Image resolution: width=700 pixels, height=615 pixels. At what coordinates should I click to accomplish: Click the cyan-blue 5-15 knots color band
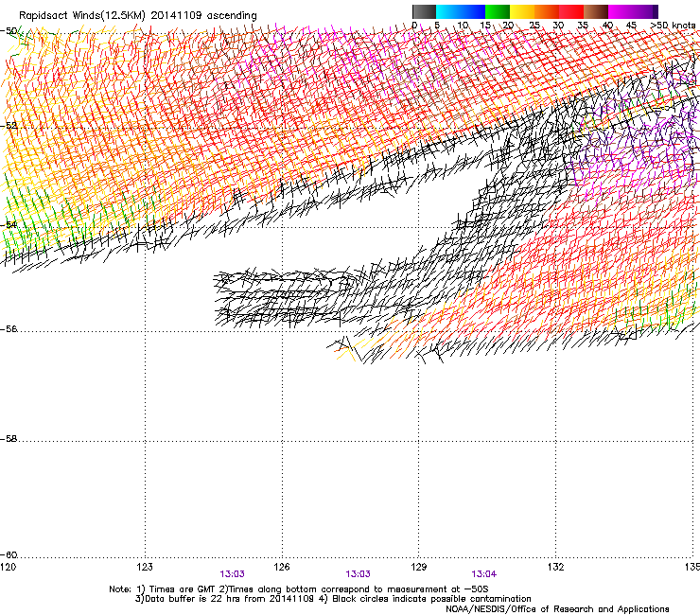click(461, 11)
